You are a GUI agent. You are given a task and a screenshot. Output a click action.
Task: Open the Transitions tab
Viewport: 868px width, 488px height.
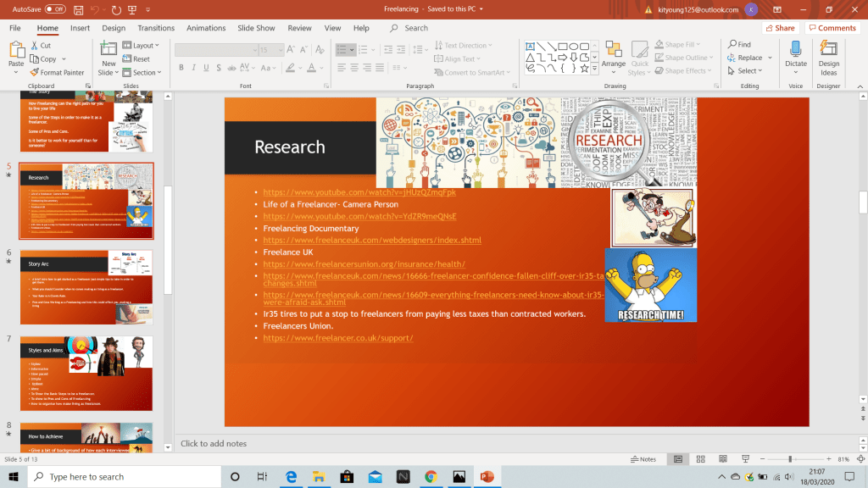click(x=155, y=28)
